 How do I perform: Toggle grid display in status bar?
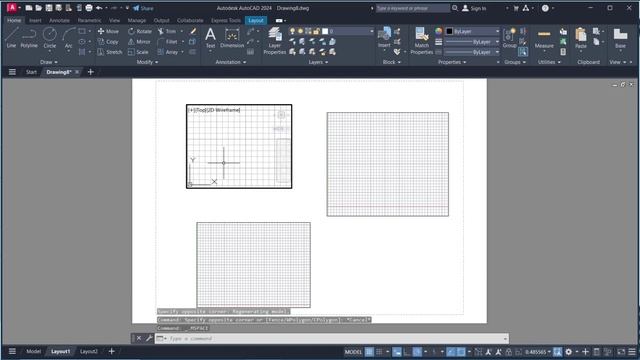[369, 351]
